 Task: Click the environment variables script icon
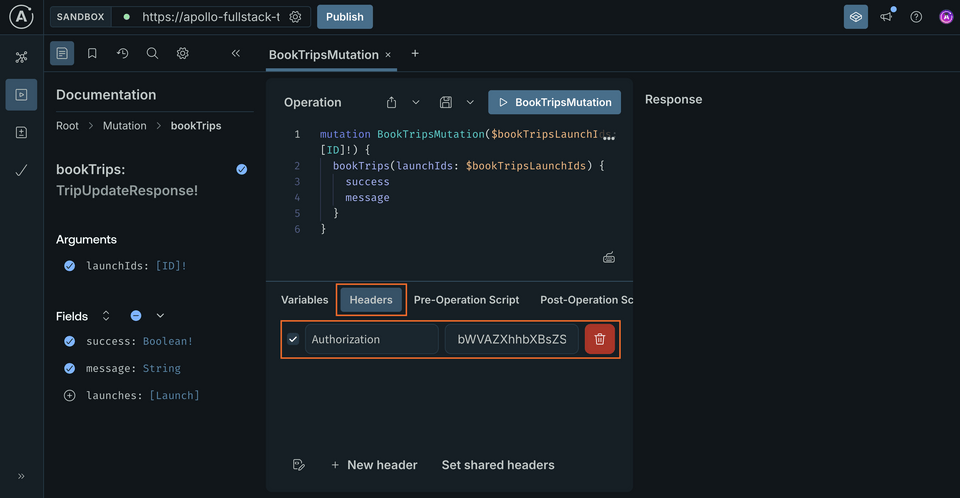tap(299, 465)
